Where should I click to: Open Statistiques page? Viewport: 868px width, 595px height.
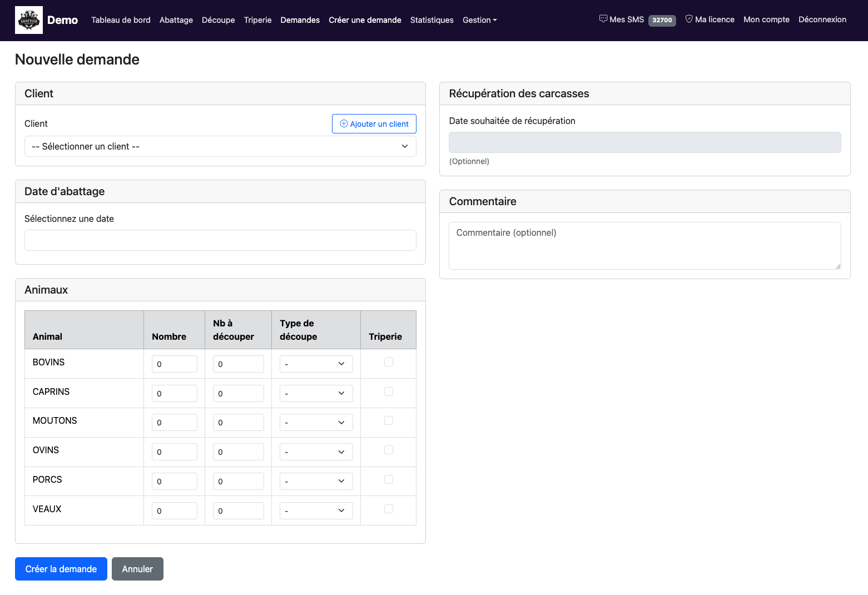pos(432,20)
